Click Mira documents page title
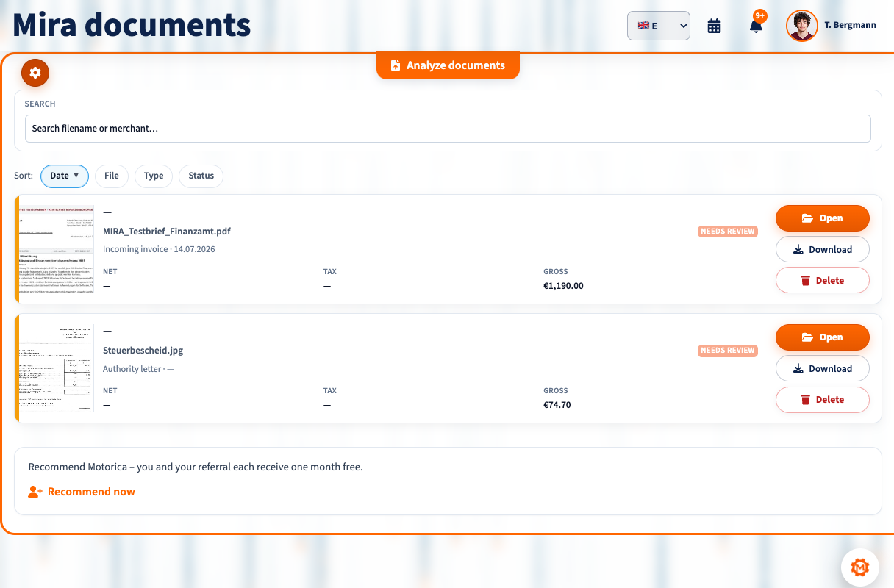 click(132, 26)
